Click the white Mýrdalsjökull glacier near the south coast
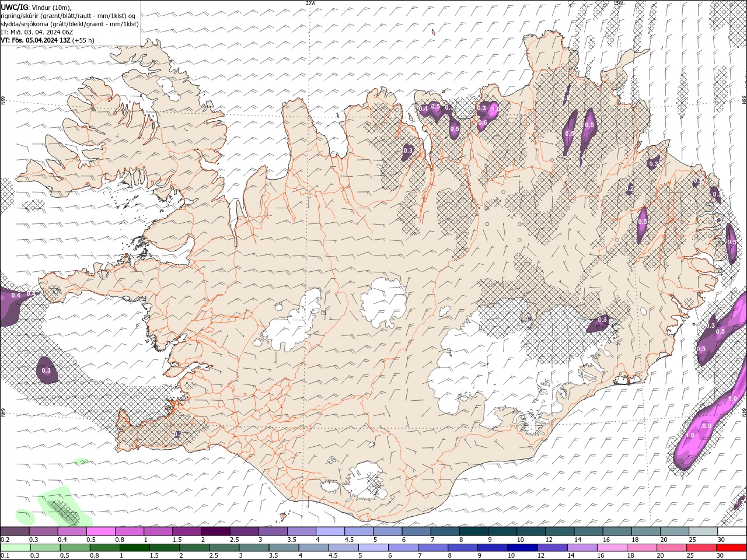 click(366, 481)
